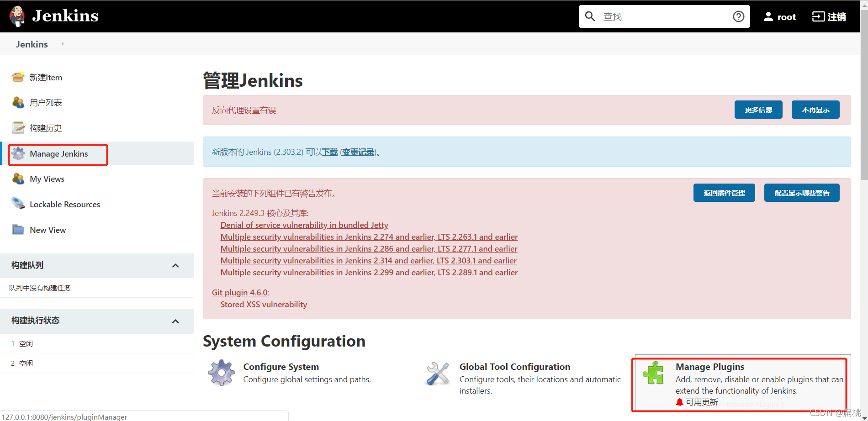Click the vertical page scrollbar thumb

(864, 95)
